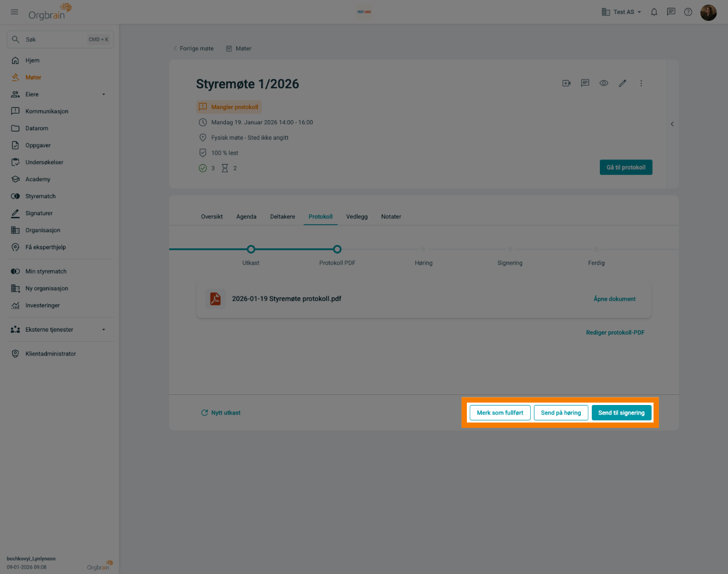Image resolution: width=728 pixels, height=574 pixels.
Task: Open the user profile avatar
Action: pyautogui.click(x=708, y=12)
